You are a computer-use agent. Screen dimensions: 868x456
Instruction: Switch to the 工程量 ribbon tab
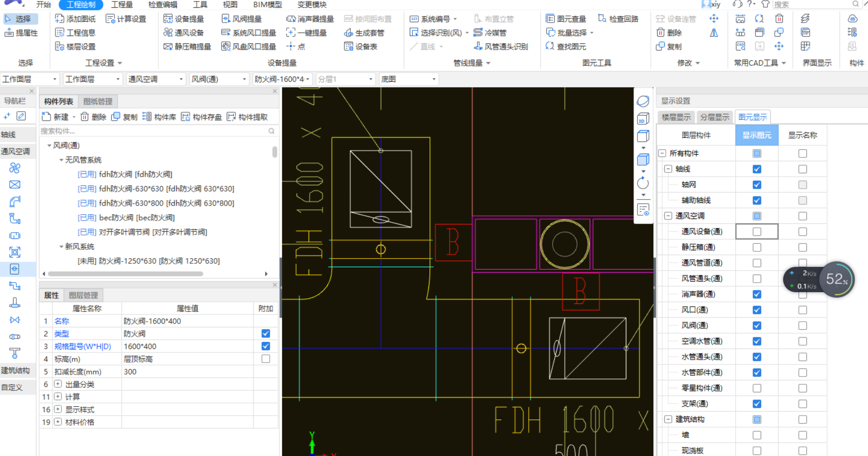pos(122,5)
